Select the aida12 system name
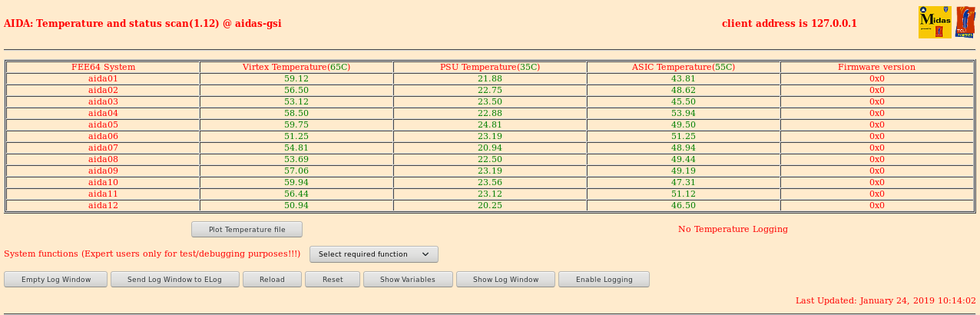The height and width of the screenshot is (315, 980). (x=103, y=205)
